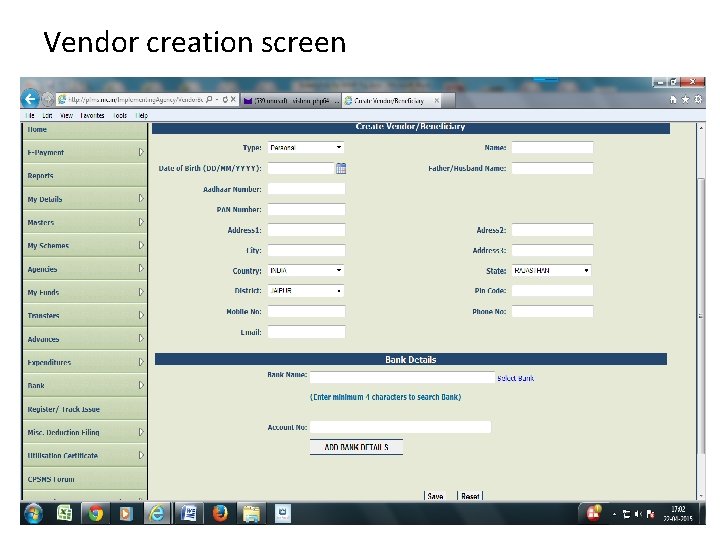Open Google Chrome from the taskbar

click(x=96, y=513)
